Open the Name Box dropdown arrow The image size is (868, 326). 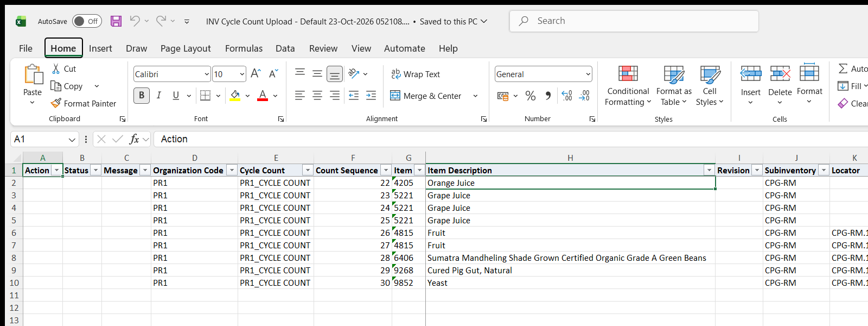(x=72, y=140)
